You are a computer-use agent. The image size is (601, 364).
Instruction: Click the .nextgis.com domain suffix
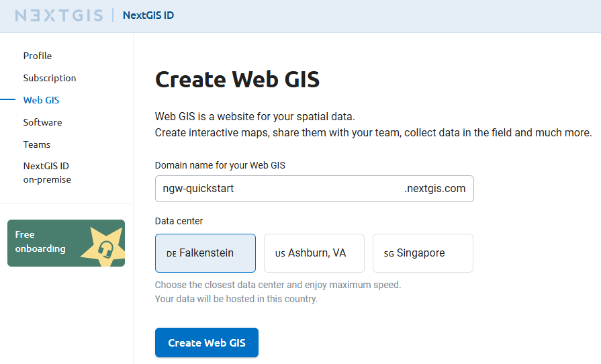pyautogui.click(x=434, y=189)
